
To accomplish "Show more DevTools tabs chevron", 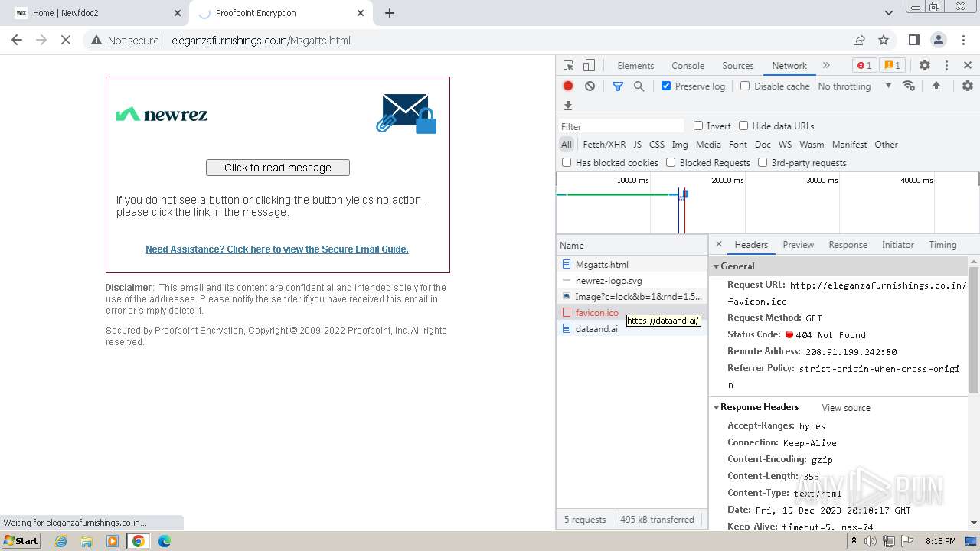I will point(826,66).
